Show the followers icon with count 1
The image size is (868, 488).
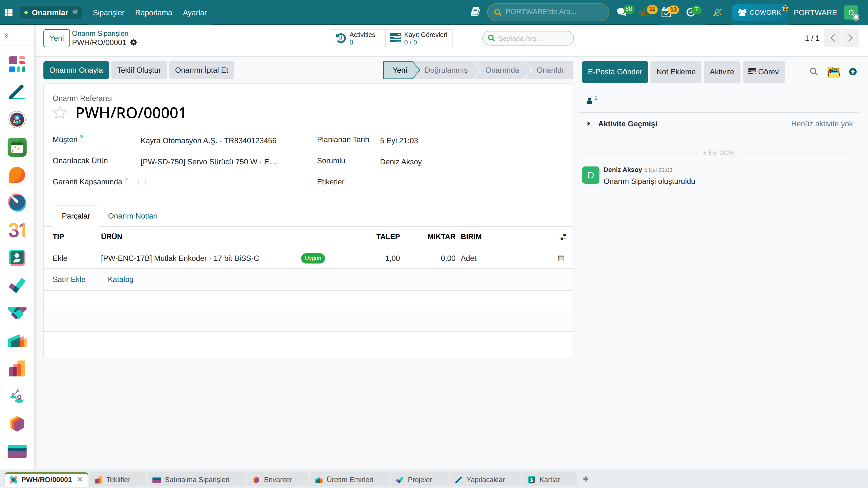592,100
